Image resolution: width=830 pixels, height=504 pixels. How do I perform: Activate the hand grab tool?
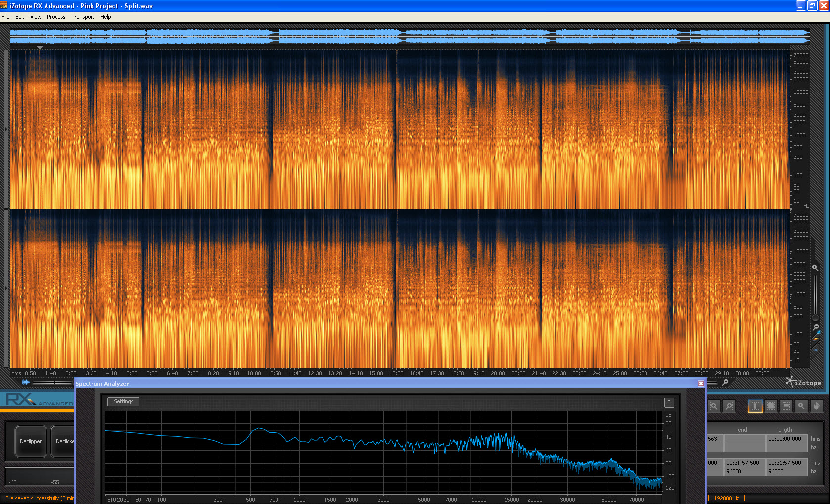pos(817,406)
